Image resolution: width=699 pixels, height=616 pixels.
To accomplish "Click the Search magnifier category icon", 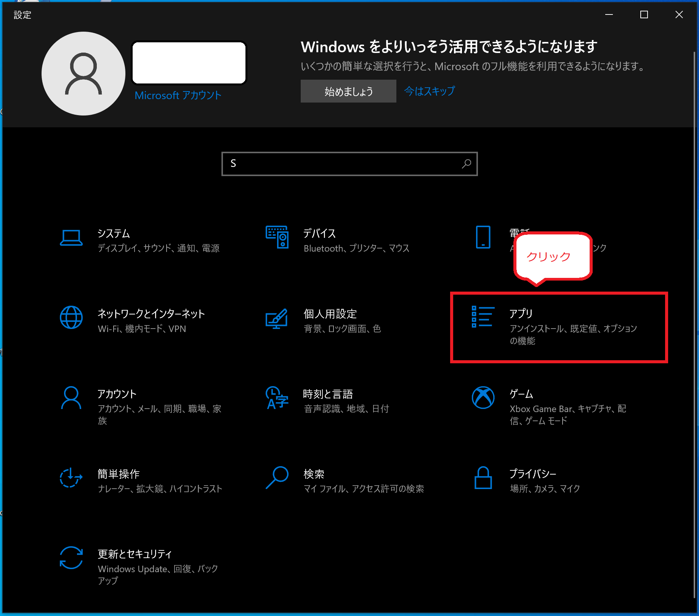I will (277, 478).
